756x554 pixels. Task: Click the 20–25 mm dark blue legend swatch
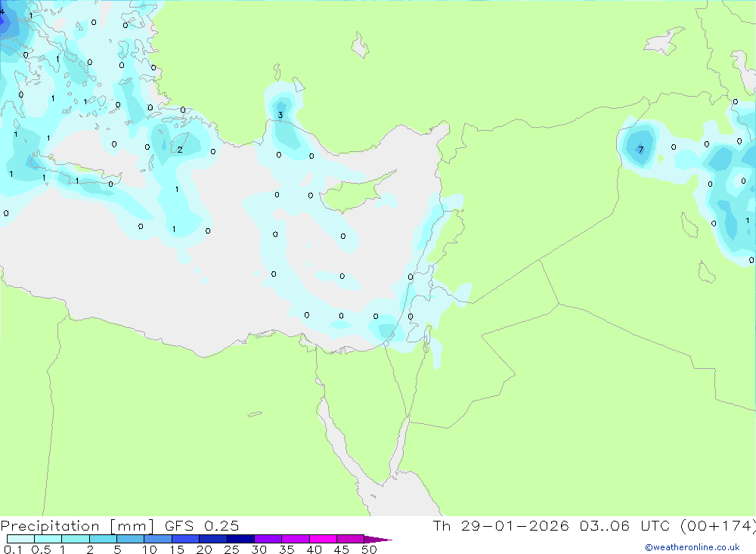click(212, 539)
